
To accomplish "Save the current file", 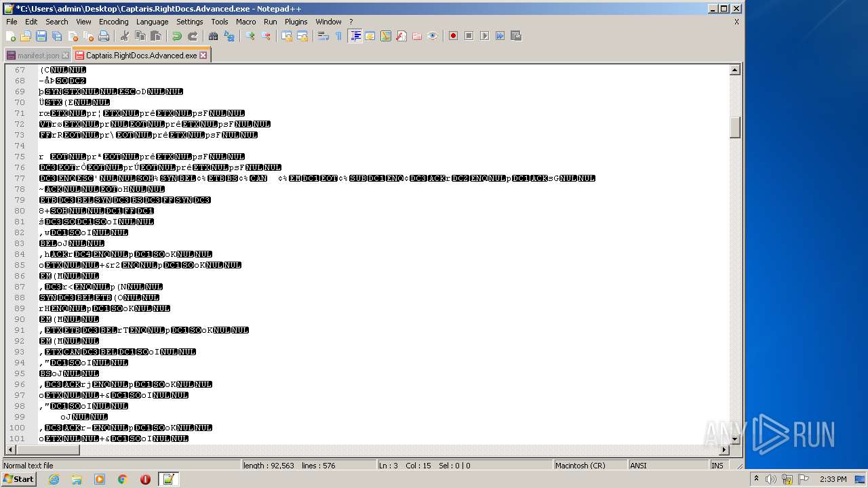I will [x=41, y=36].
